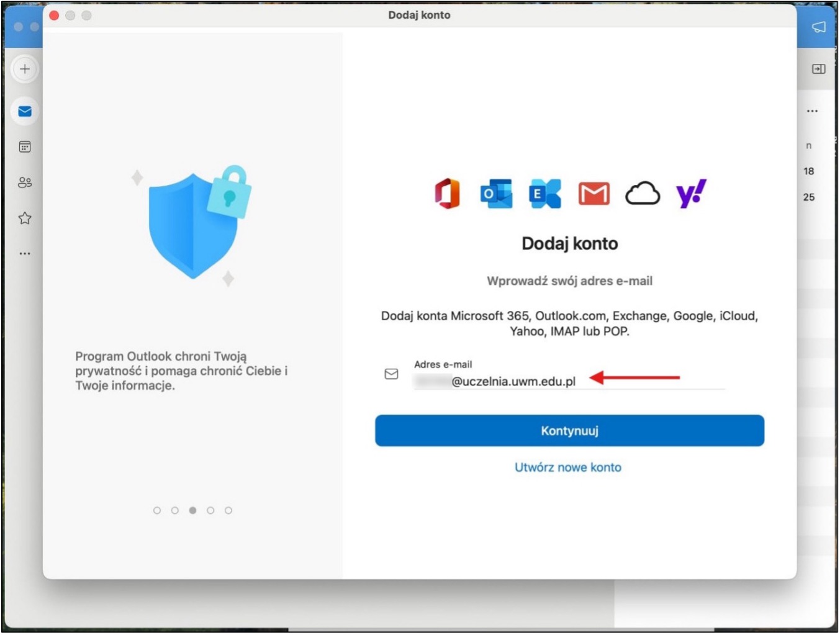Click the Adres e-mail input field
This screenshot has height=635, width=840.
[x=568, y=381]
